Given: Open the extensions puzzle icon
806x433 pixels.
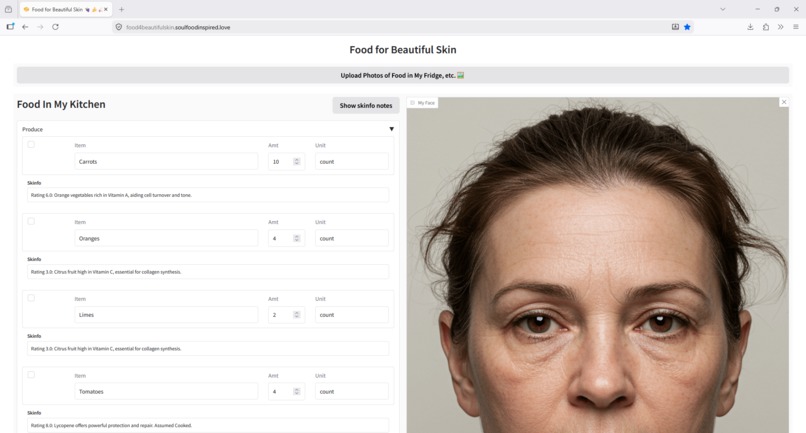Looking at the screenshot, I should click(766, 27).
